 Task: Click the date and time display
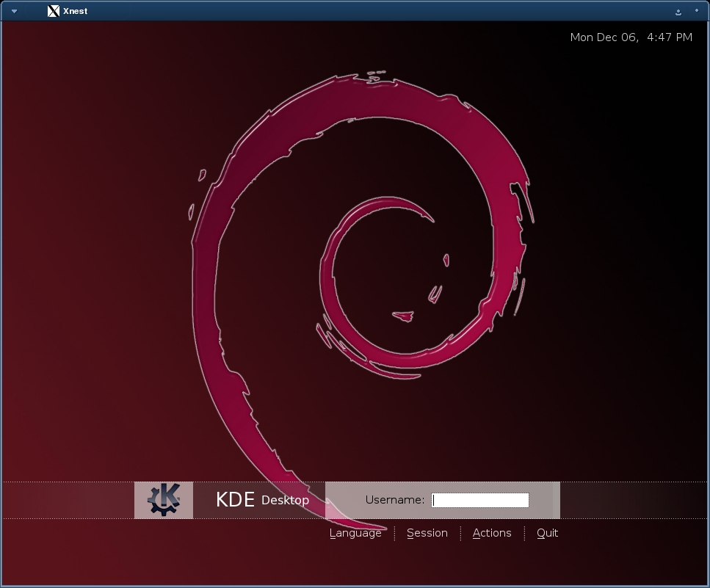[631, 37]
